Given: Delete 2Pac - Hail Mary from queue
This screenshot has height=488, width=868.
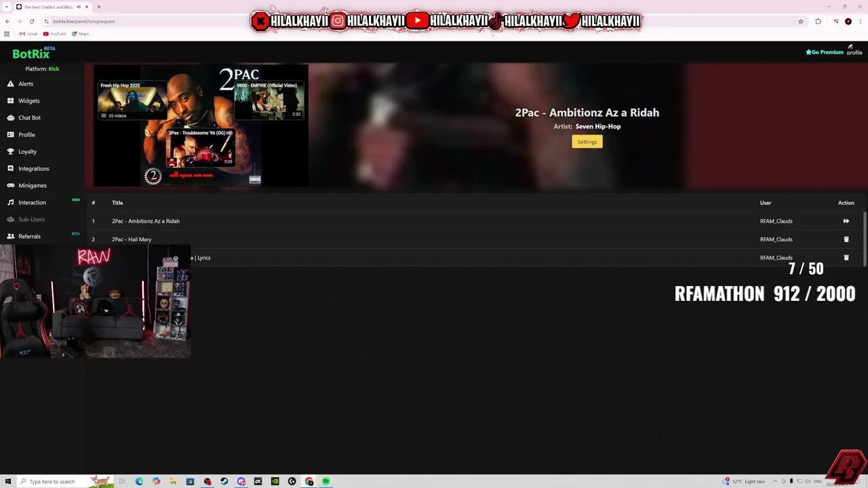Looking at the screenshot, I should coord(846,239).
